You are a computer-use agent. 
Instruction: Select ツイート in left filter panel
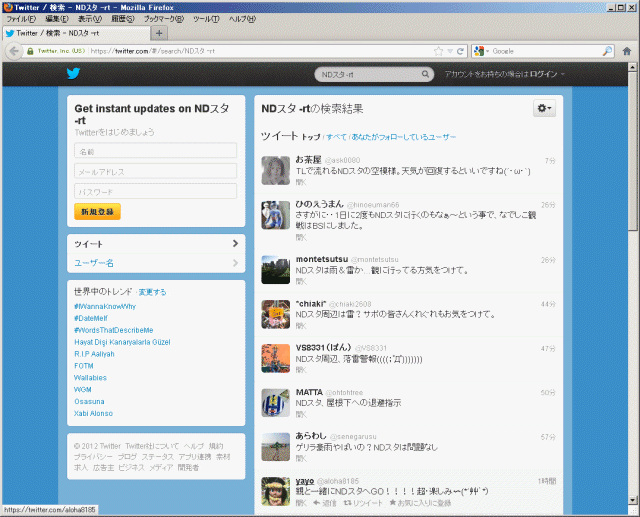point(156,244)
